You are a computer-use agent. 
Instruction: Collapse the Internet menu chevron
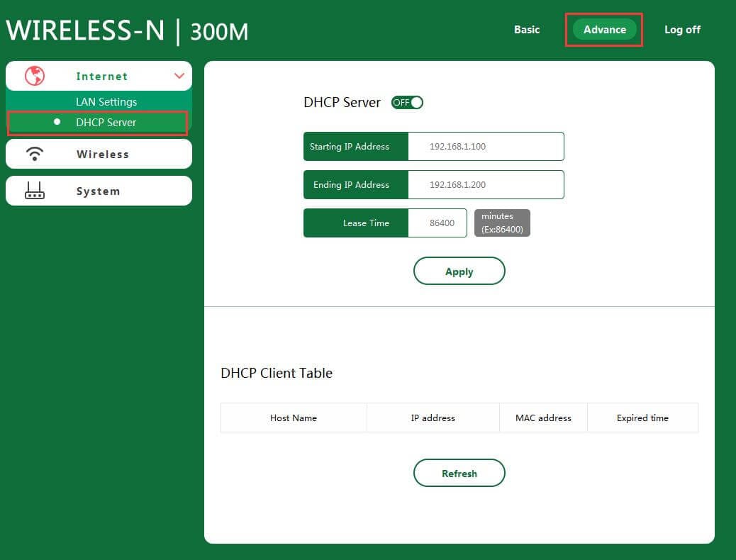pyautogui.click(x=179, y=76)
